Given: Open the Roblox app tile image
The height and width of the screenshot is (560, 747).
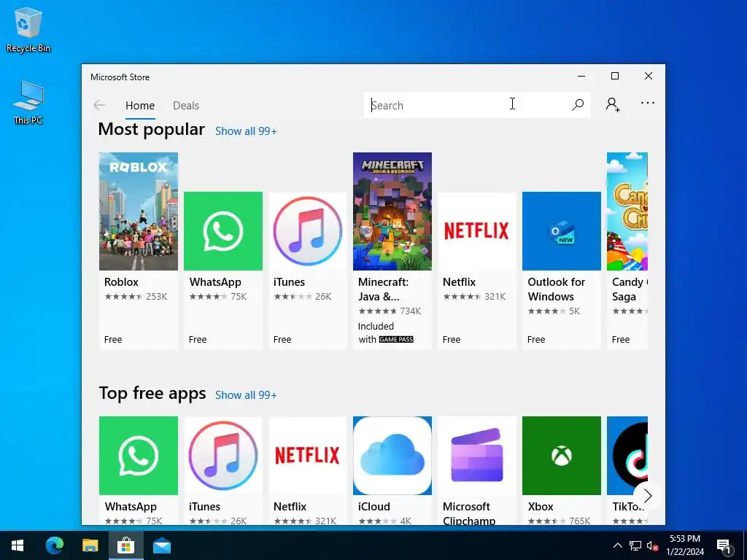Looking at the screenshot, I should pyautogui.click(x=138, y=211).
